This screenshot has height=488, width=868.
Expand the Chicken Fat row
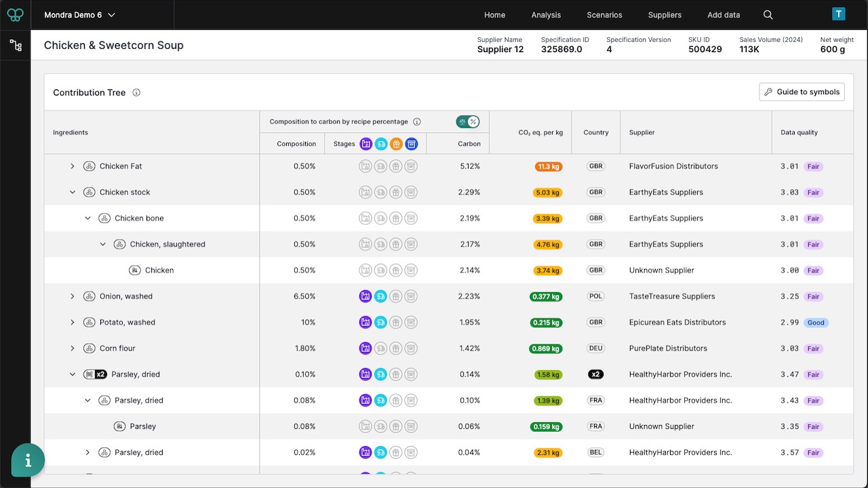(73, 166)
